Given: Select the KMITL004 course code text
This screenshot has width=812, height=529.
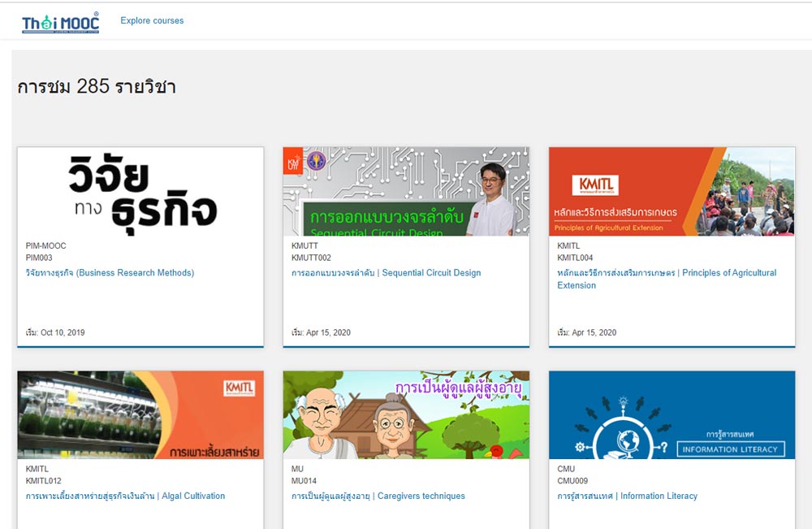Looking at the screenshot, I should pos(576,258).
